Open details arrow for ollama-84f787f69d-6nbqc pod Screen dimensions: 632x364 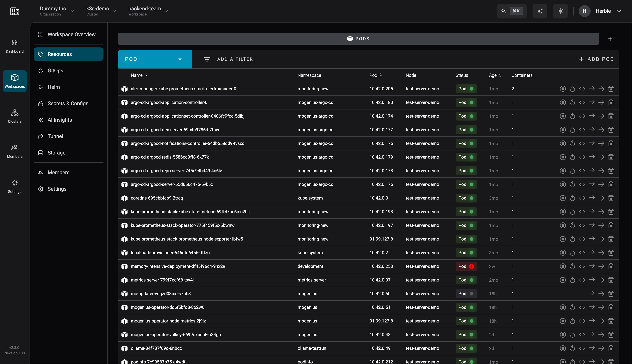coord(601,348)
